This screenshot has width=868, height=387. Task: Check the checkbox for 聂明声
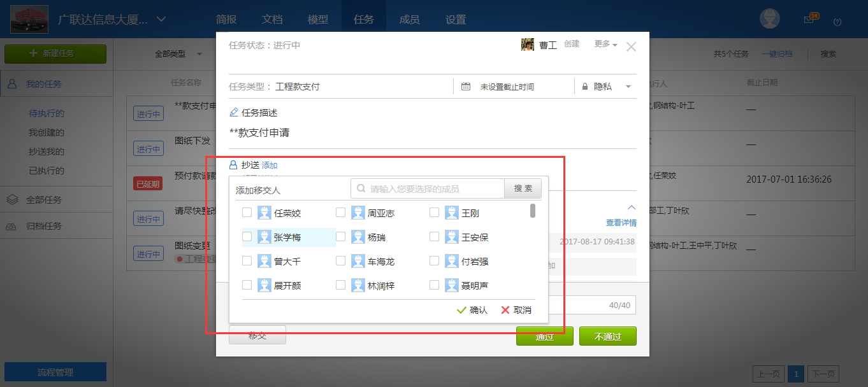point(434,285)
